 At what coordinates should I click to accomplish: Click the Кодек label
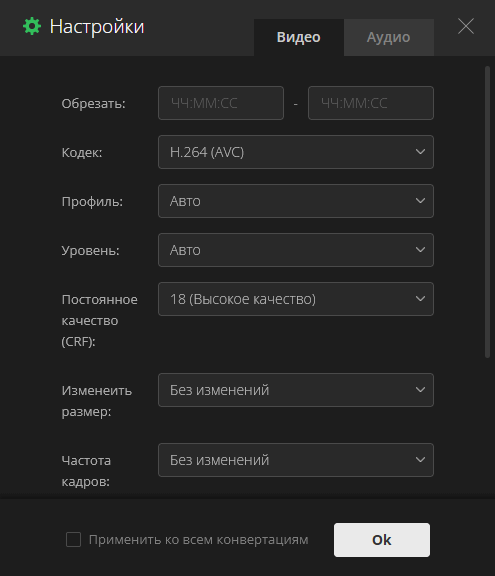click(82, 152)
